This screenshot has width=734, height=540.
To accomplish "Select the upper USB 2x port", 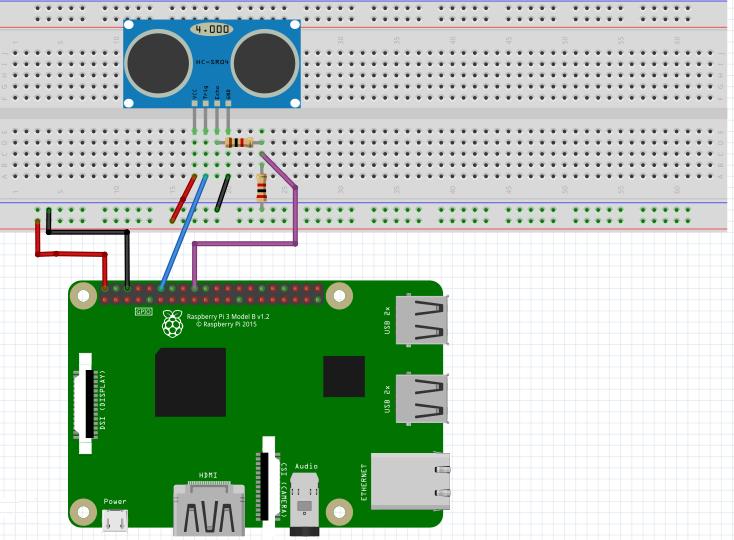I will coord(422,320).
